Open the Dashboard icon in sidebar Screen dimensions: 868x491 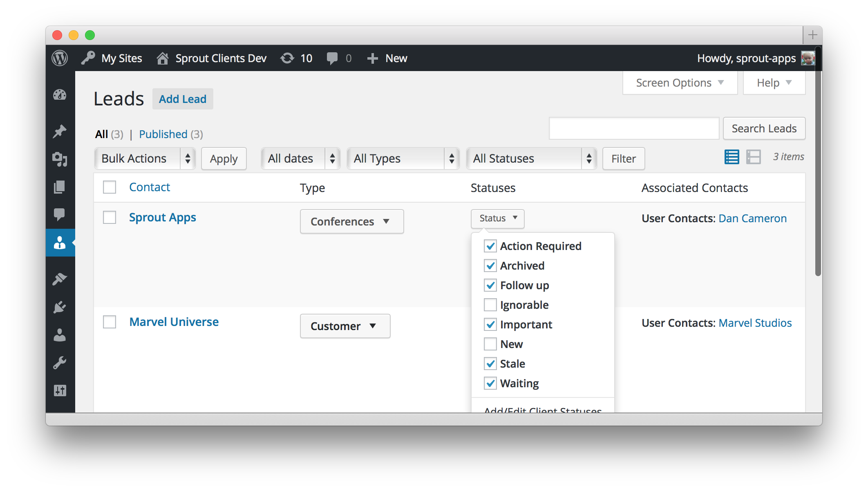coord(60,95)
